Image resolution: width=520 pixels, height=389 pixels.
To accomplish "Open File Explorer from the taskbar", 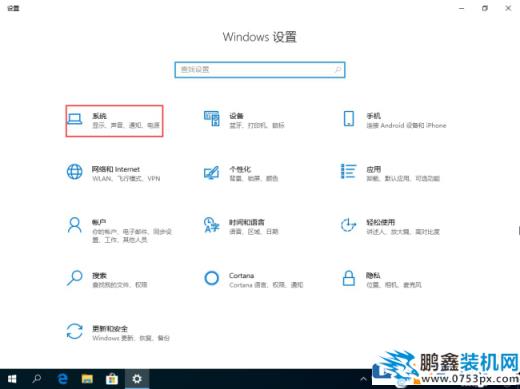I will click(x=87, y=379).
